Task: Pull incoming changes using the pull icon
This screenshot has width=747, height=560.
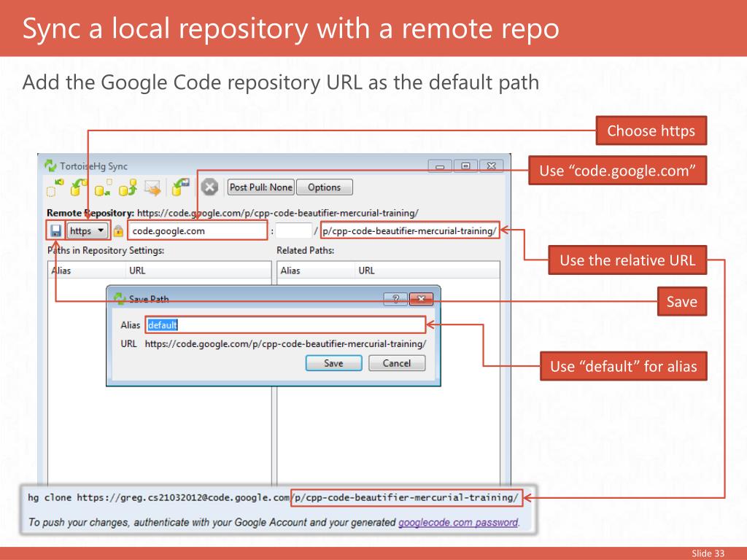Action: click(x=79, y=187)
